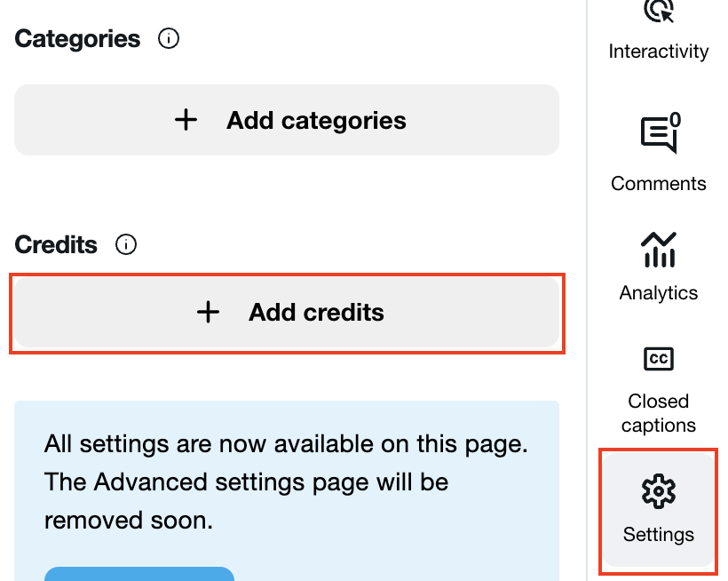
Task: Open Interactivity settings from the sidebar
Action: 658,31
